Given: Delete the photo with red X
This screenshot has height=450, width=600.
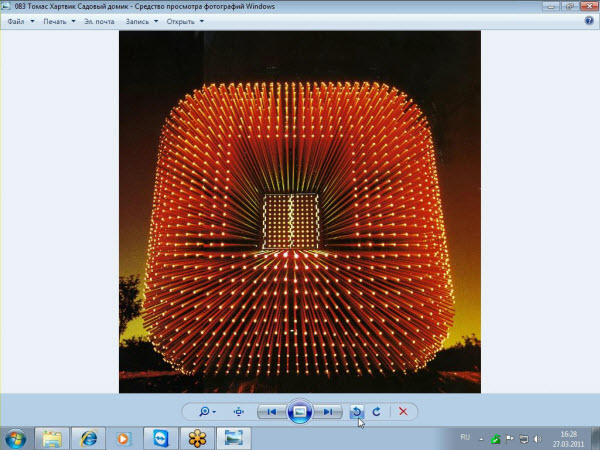Looking at the screenshot, I should (x=403, y=411).
